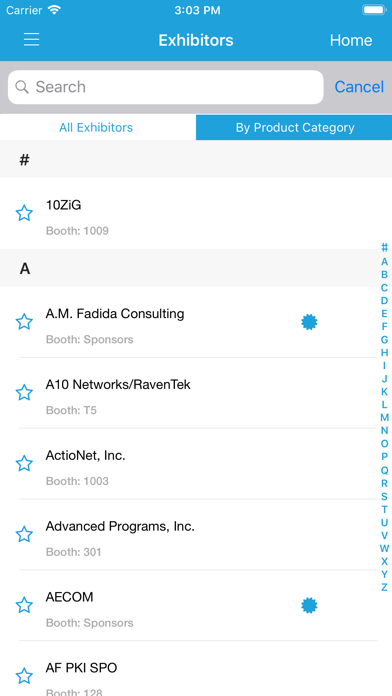Image resolution: width=392 pixels, height=696 pixels.
Task: Tap the star next to Advanced Programs, Inc.
Action: point(24,534)
